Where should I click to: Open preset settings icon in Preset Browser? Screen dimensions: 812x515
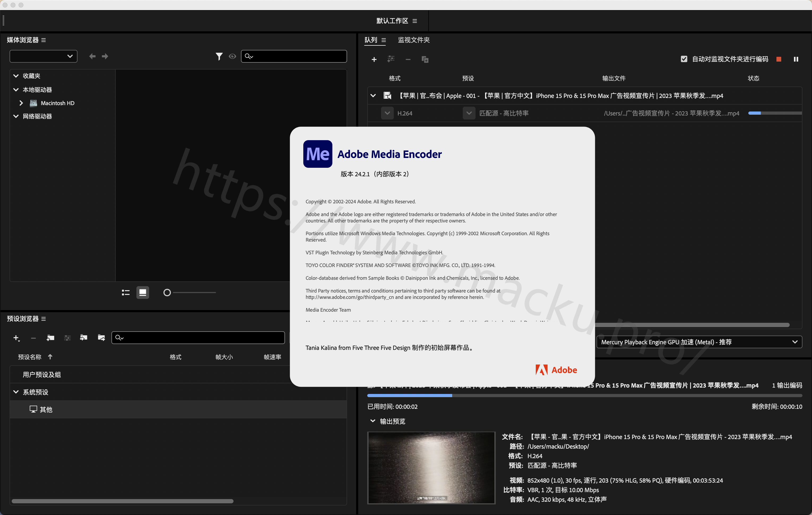coord(67,338)
